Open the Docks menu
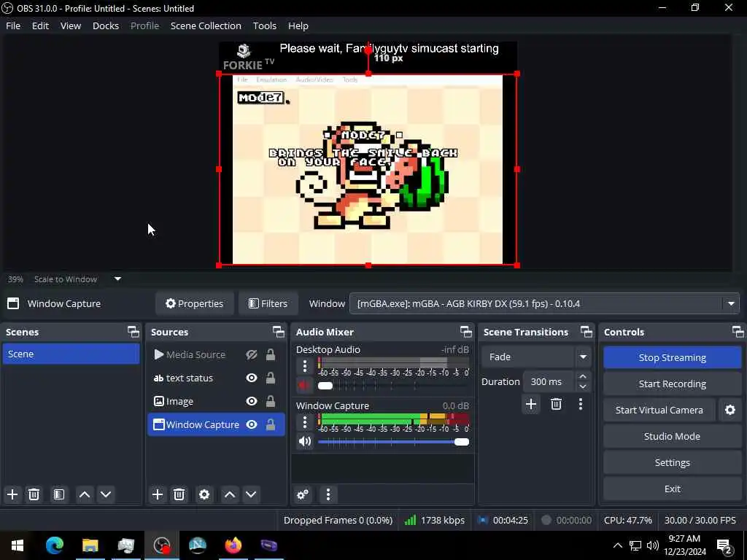The width and height of the screenshot is (747, 560). [106, 26]
